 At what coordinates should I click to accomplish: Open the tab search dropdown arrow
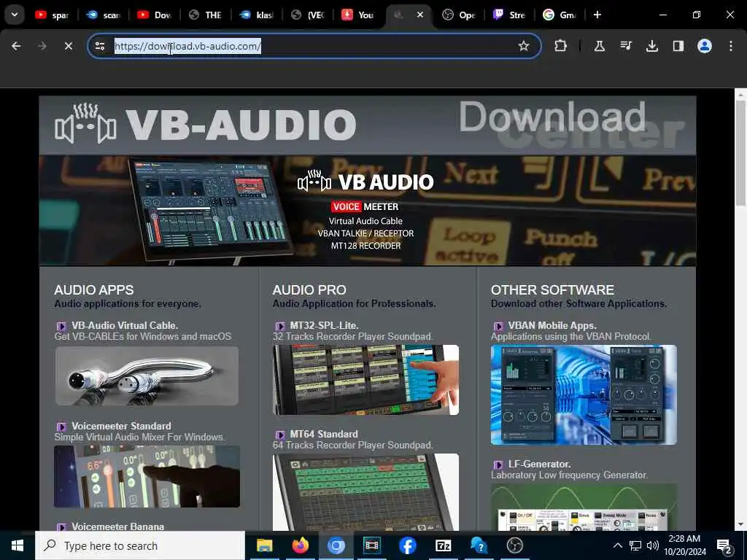(x=15, y=15)
